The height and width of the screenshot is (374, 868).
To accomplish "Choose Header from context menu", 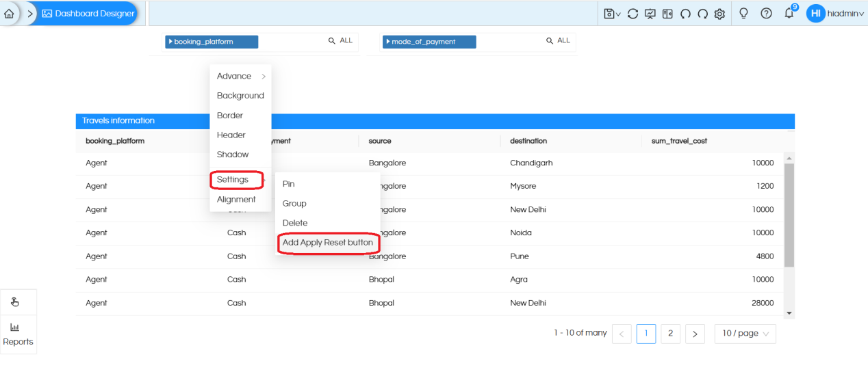I will (x=241, y=135).
